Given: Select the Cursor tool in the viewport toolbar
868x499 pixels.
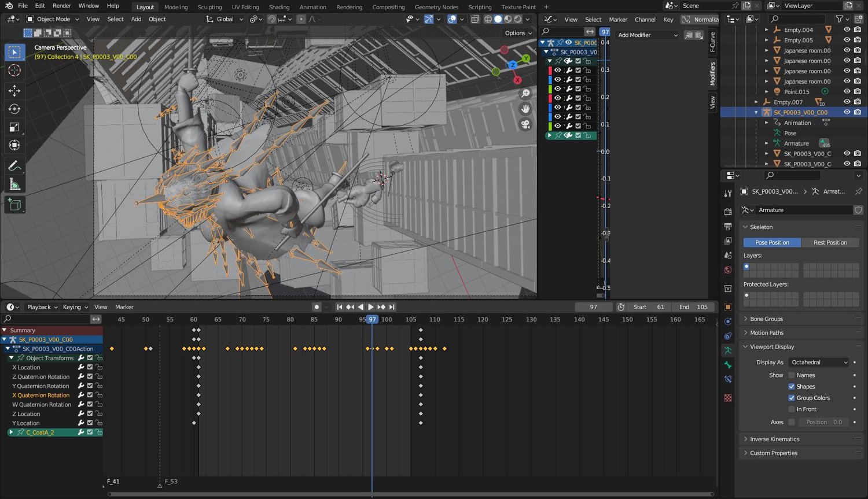Looking at the screenshot, I should [14, 71].
